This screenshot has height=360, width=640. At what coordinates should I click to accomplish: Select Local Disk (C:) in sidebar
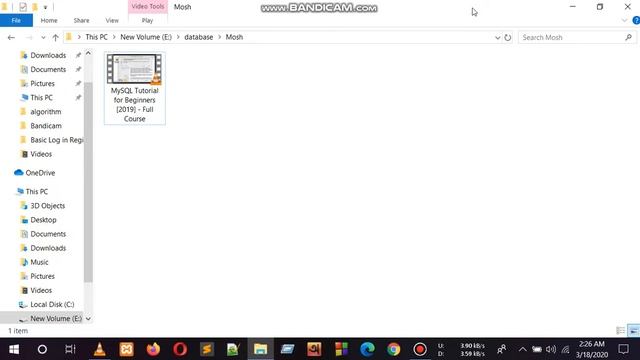(x=52, y=304)
